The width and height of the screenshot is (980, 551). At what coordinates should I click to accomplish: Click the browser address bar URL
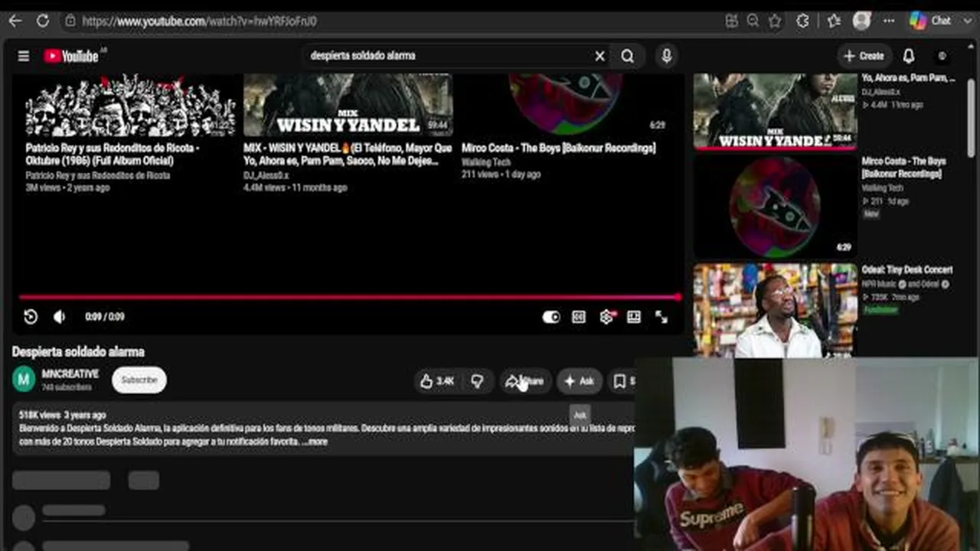[x=199, y=21]
